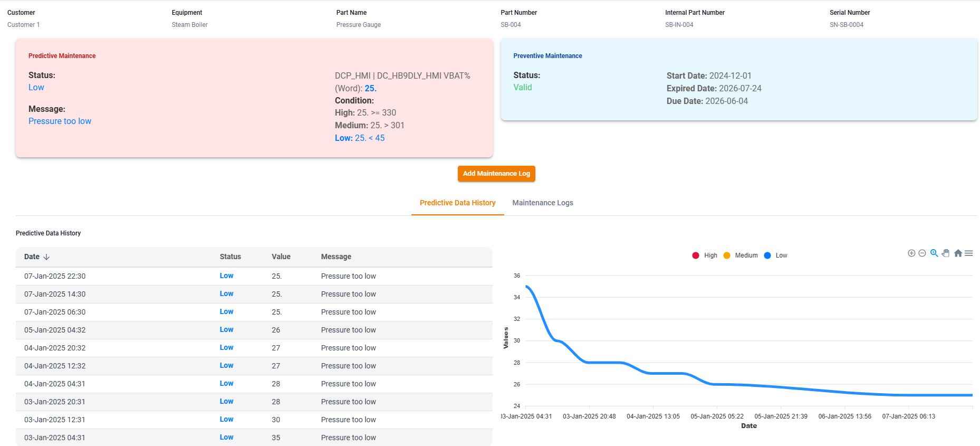Click the Steam Boiler equipment value
The width and height of the screenshot is (980, 446).
pyautogui.click(x=189, y=25)
